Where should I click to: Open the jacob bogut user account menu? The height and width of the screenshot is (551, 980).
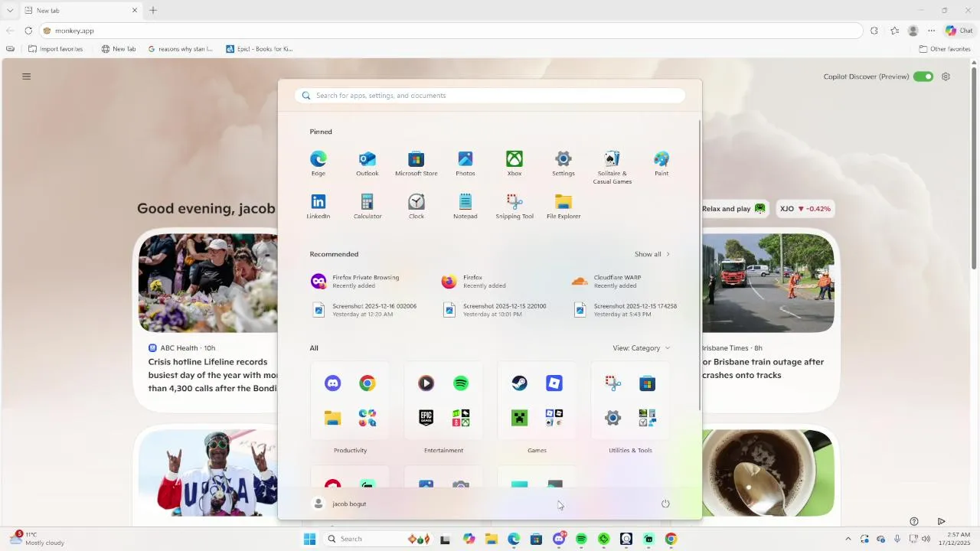(340, 504)
